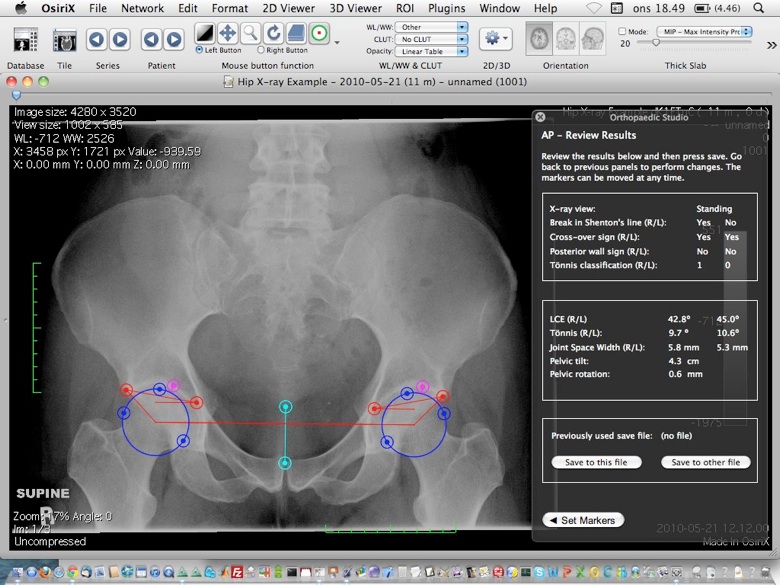Select the Rotate tool

pos(273,33)
